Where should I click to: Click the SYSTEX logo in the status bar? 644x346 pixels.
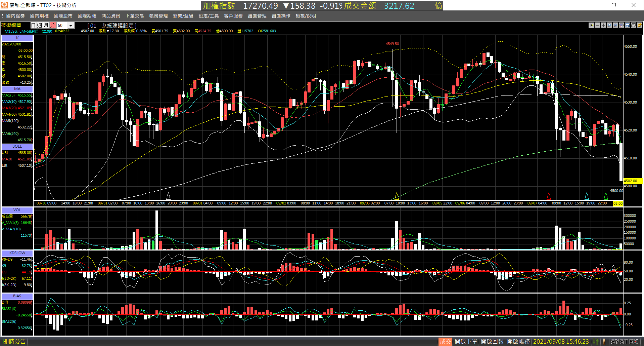point(624,342)
